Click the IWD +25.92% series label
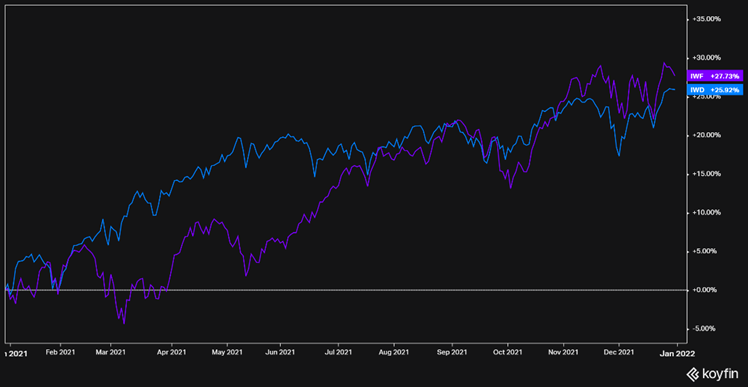 [x=714, y=89]
